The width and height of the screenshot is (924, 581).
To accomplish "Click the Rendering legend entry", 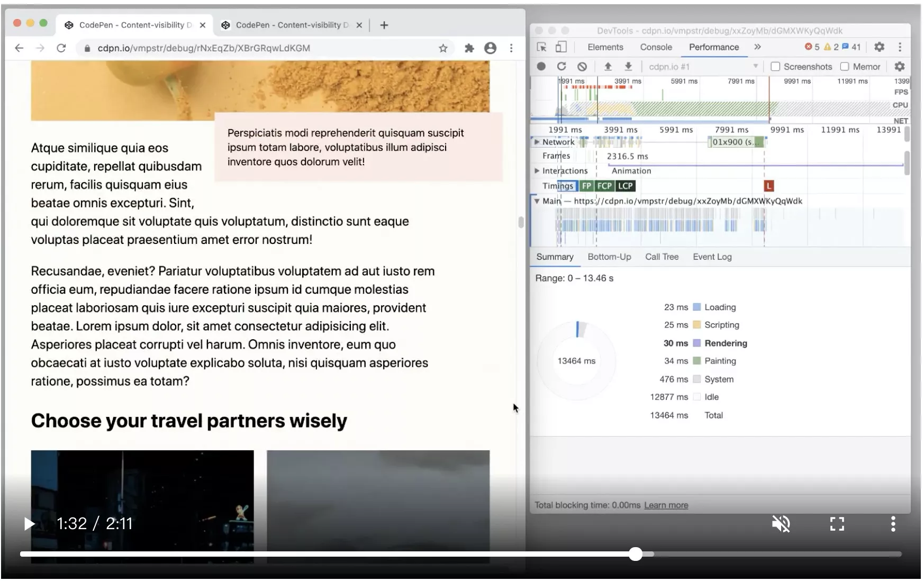I will (726, 343).
